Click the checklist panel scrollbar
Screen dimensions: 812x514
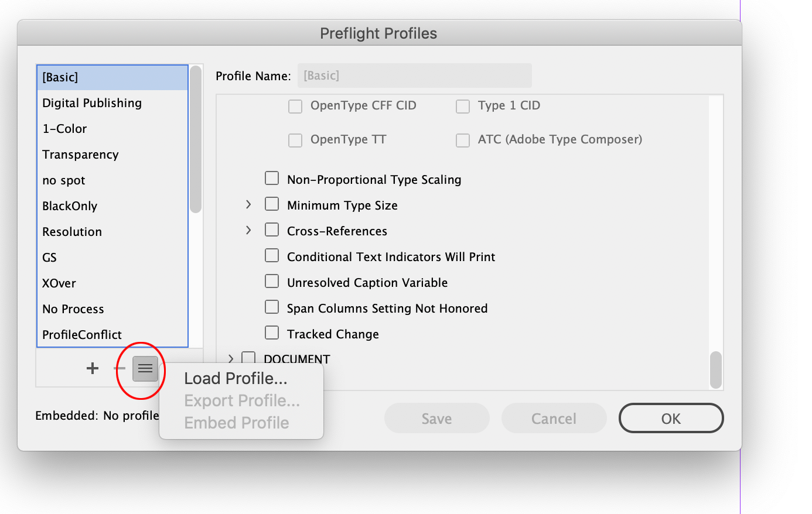point(715,369)
